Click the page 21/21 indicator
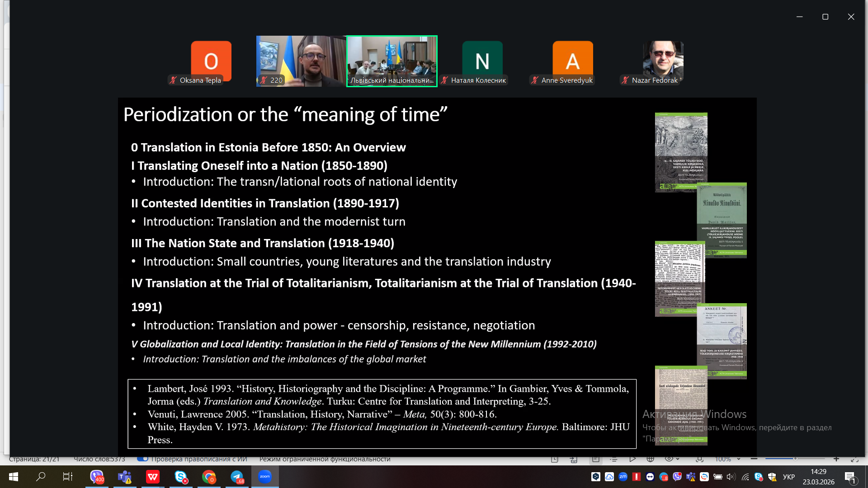This screenshot has height=488, width=868. pyautogui.click(x=34, y=459)
